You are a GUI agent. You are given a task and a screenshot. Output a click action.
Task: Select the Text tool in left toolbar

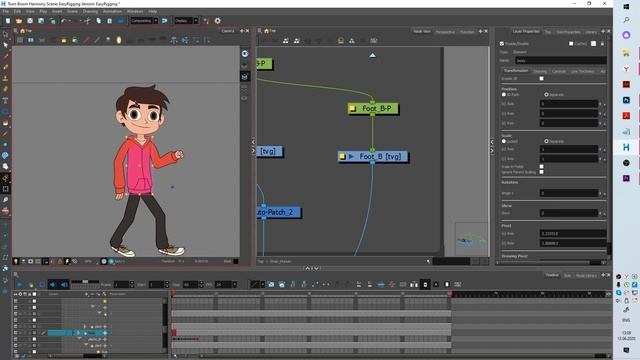[5, 100]
